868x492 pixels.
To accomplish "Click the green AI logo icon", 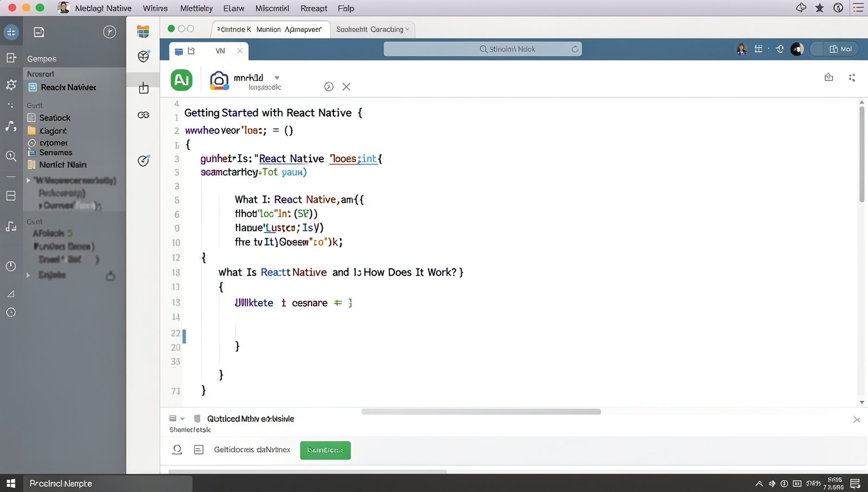I will tap(182, 80).
